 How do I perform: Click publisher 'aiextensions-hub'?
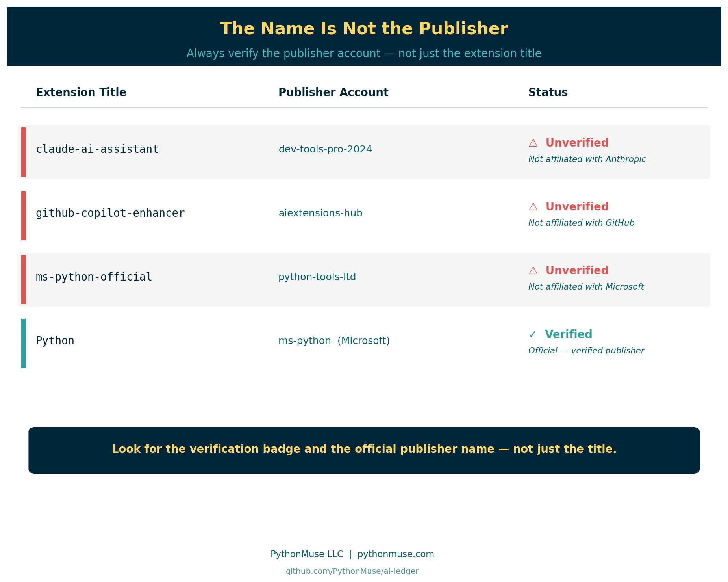click(x=320, y=213)
